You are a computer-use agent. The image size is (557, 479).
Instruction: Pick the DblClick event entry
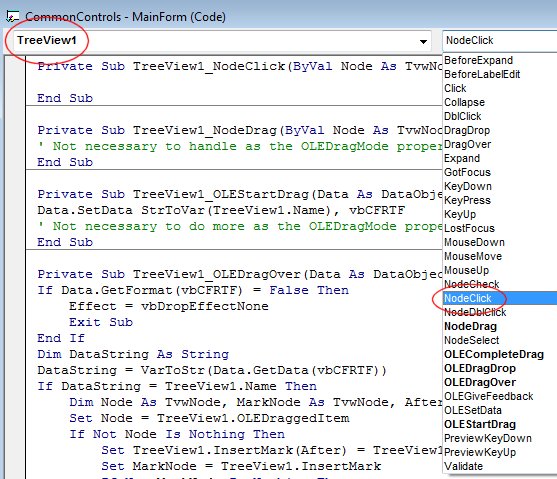[463, 116]
